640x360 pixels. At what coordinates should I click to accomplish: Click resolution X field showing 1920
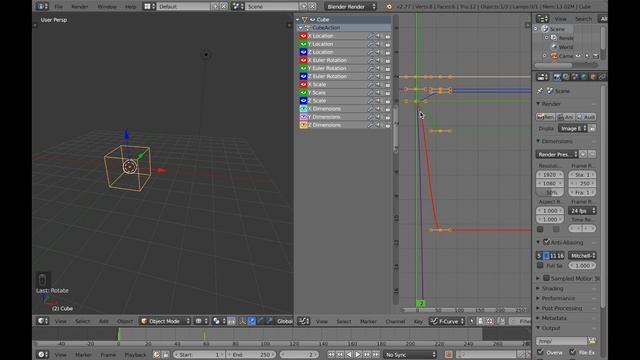pos(550,174)
